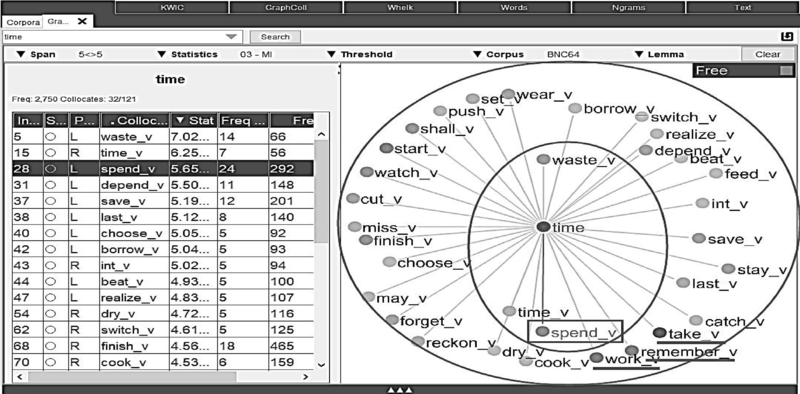Open the Words tool tab
Image resolution: width=800 pixels, height=394 pixels.
(514, 8)
